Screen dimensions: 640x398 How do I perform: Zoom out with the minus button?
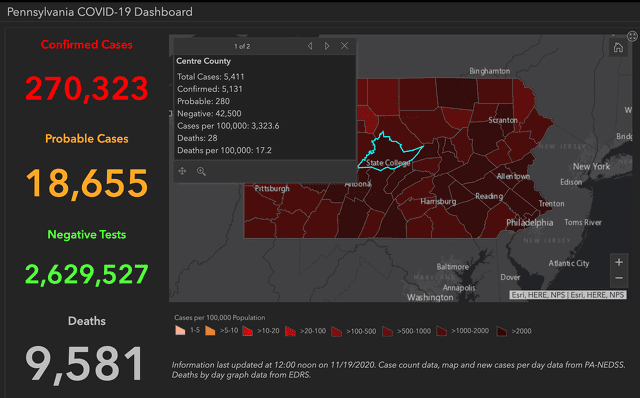point(619,278)
